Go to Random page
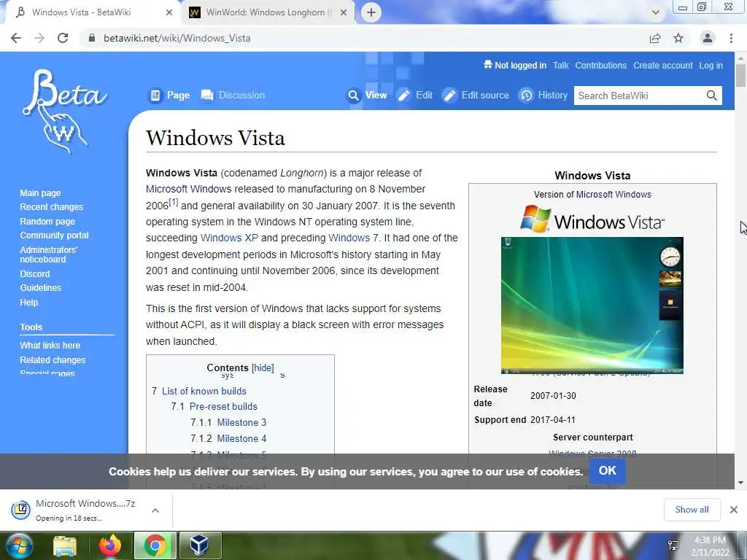Viewport: 747px width, 560px height. coord(47,222)
